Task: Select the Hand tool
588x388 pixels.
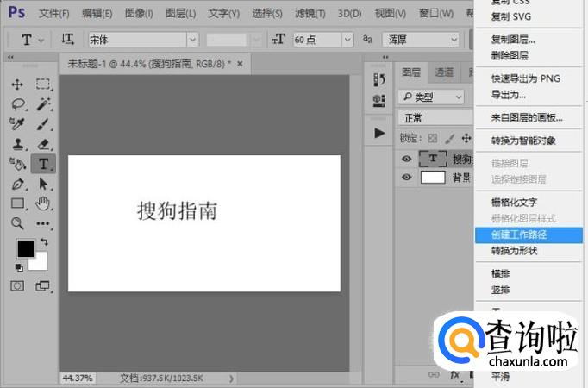Action: coord(43,203)
